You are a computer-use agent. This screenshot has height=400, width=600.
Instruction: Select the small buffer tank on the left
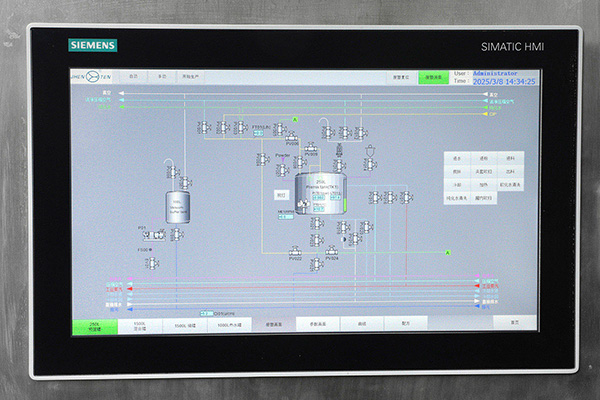point(179,206)
